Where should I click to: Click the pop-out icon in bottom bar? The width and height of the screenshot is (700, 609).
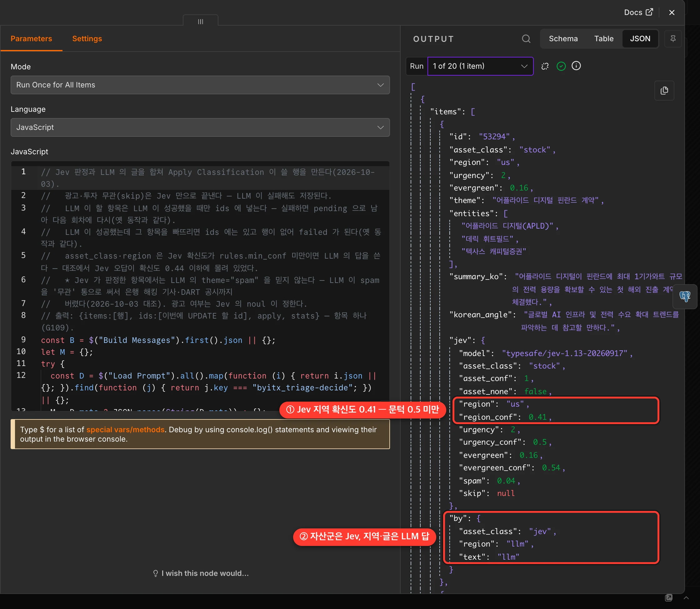pos(668,598)
